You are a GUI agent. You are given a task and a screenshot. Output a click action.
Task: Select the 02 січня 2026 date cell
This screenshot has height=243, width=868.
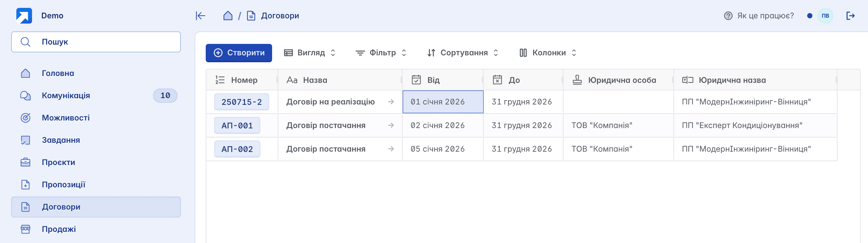[x=443, y=125]
